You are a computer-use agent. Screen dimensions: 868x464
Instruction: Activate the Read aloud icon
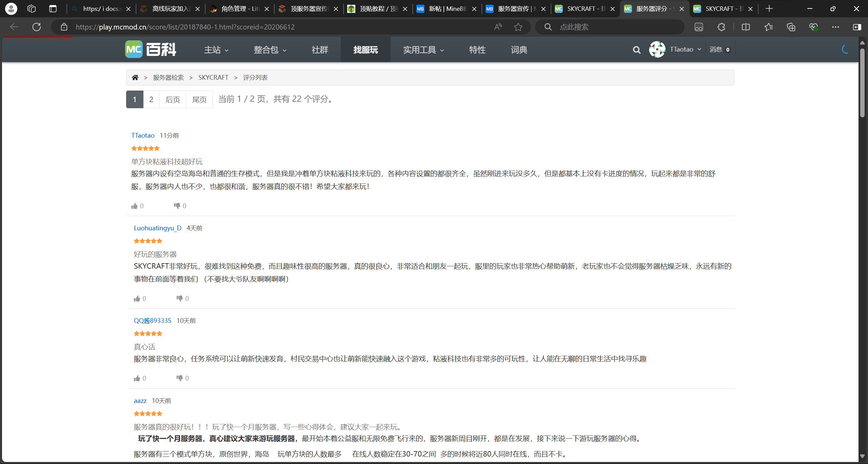pyautogui.click(x=498, y=27)
